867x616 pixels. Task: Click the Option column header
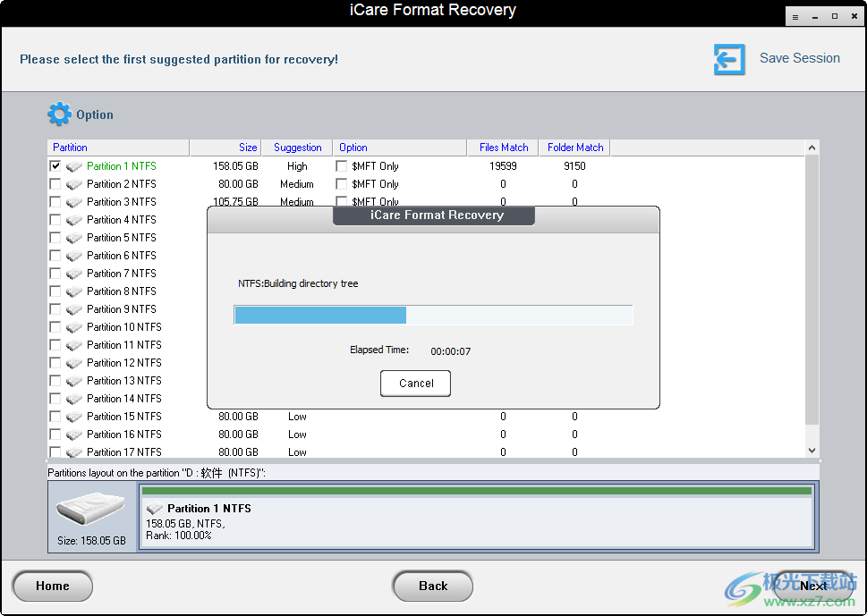400,148
